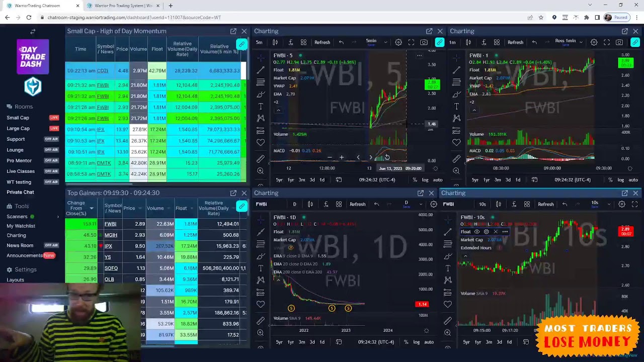Screen dimensions: 644x362
Task: Open candlestick chart type in 5min chart
Action: click(275, 42)
